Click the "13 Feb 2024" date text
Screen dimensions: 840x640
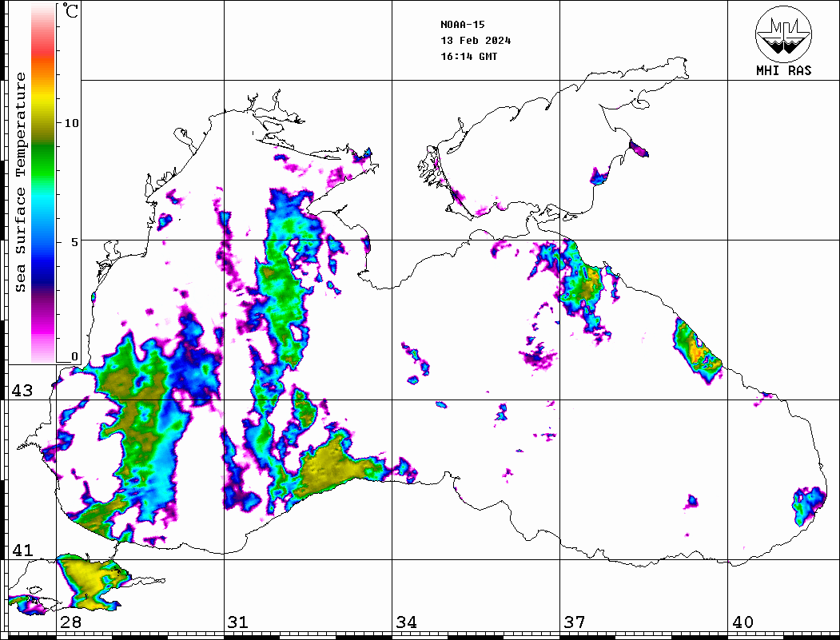[476, 41]
